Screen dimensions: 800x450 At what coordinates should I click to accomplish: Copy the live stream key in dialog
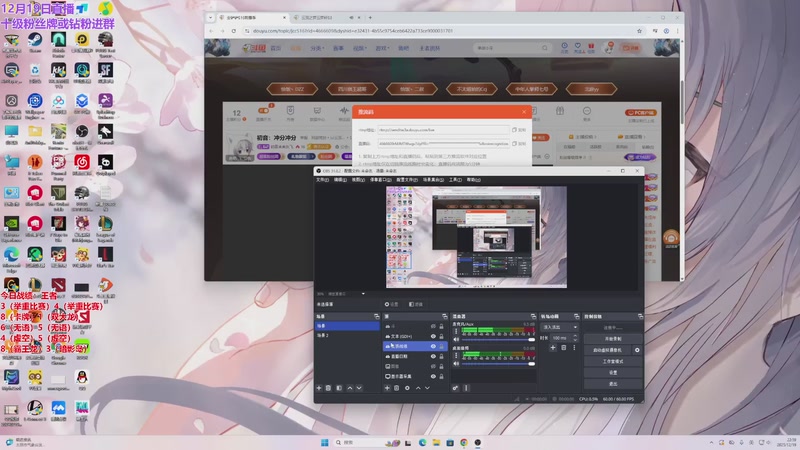[x=518, y=144]
